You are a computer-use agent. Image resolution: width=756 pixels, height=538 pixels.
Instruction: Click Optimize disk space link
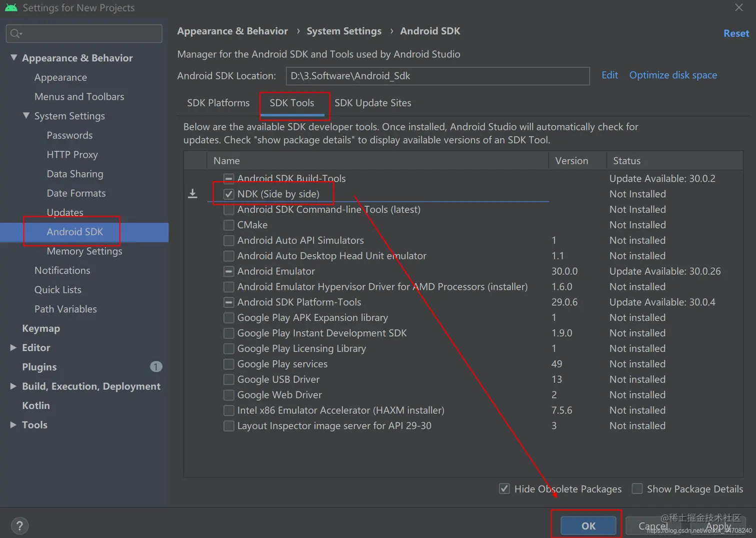673,75
